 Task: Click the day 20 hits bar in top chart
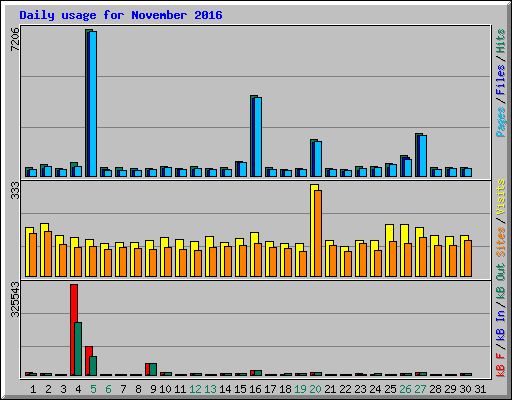pyautogui.click(x=312, y=158)
